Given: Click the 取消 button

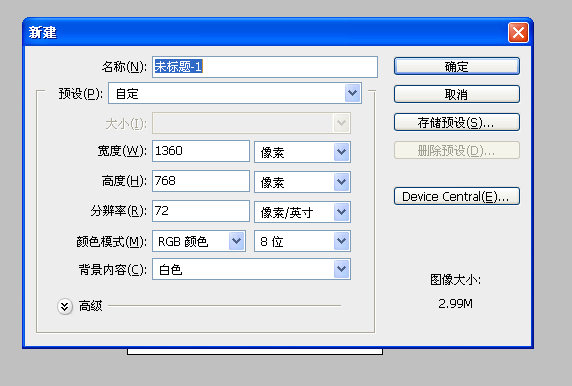Looking at the screenshot, I should click(457, 94).
